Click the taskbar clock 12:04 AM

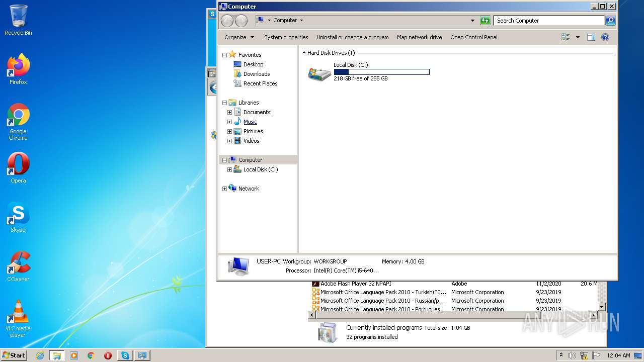click(x=619, y=355)
